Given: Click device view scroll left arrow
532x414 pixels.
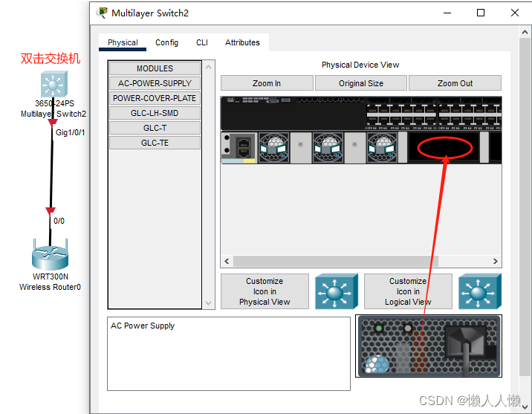Looking at the screenshot, I should pos(227,262).
